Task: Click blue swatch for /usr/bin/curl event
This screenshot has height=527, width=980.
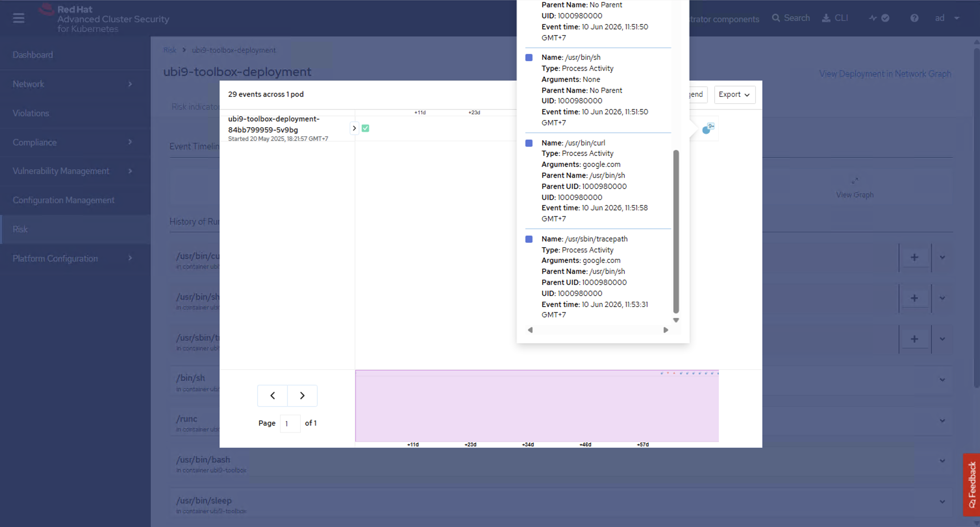Action: click(529, 143)
